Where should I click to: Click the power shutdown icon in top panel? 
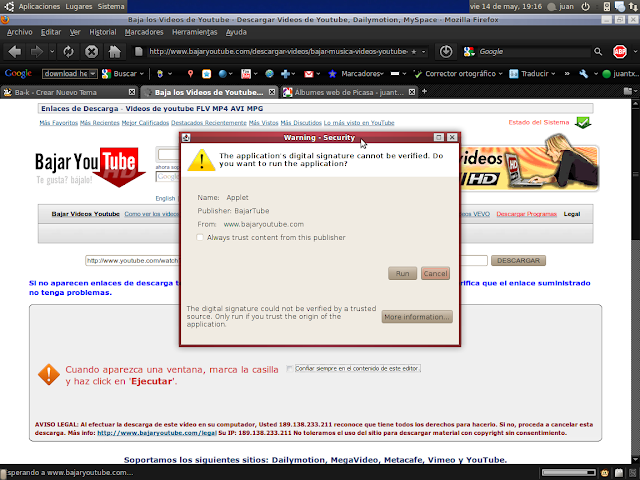(x=585, y=7)
